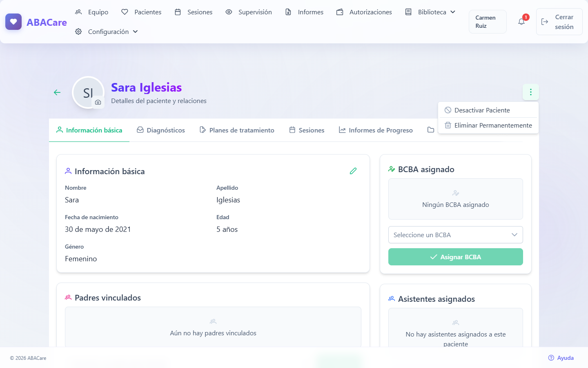Click the ABACare heart logo icon

13,22
